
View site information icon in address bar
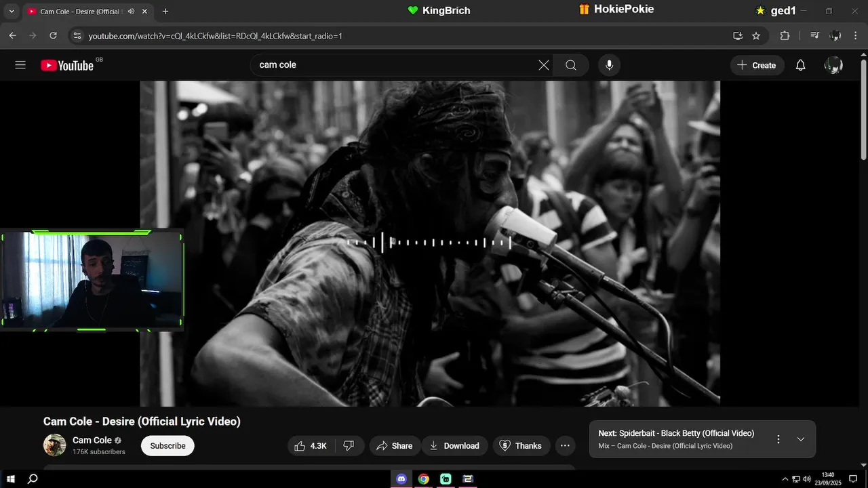pos(77,35)
